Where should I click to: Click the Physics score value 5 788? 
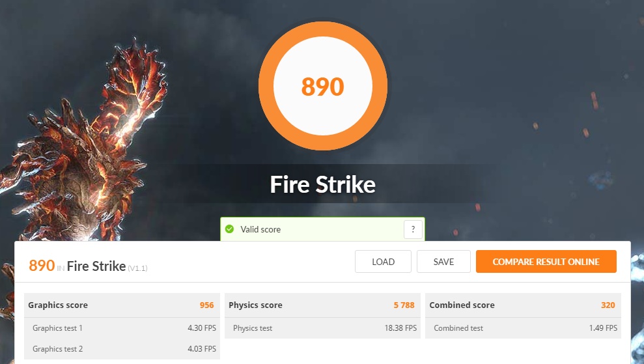tap(404, 305)
